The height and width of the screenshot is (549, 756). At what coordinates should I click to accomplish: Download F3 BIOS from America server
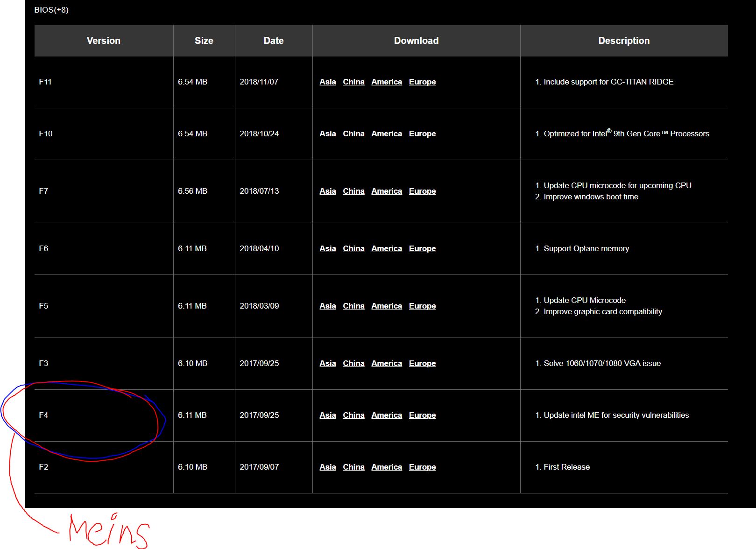tap(387, 363)
